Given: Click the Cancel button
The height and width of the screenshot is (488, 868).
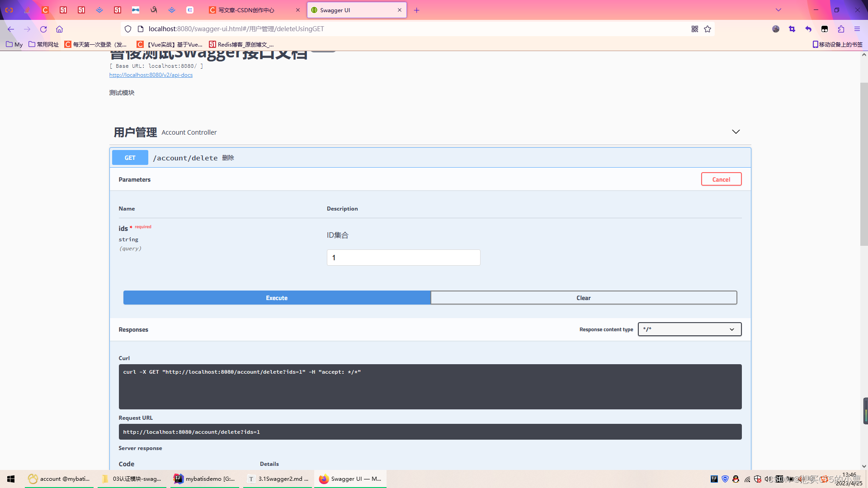Looking at the screenshot, I should pos(721,179).
